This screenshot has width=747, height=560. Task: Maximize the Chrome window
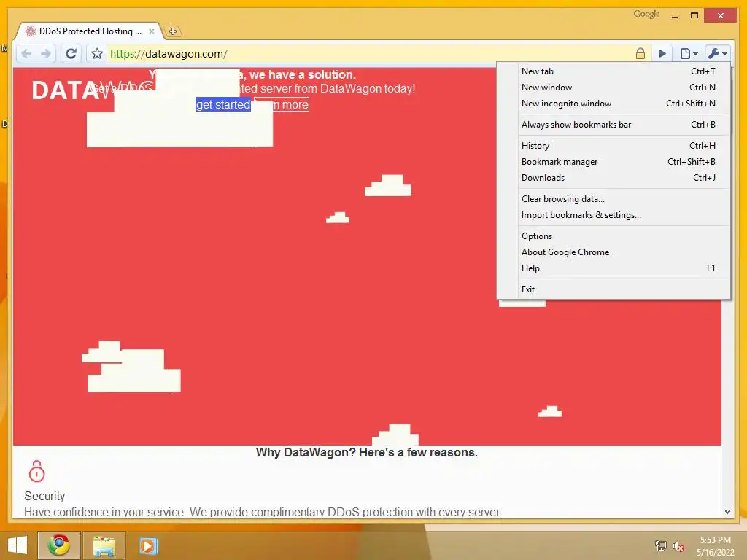click(694, 16)
